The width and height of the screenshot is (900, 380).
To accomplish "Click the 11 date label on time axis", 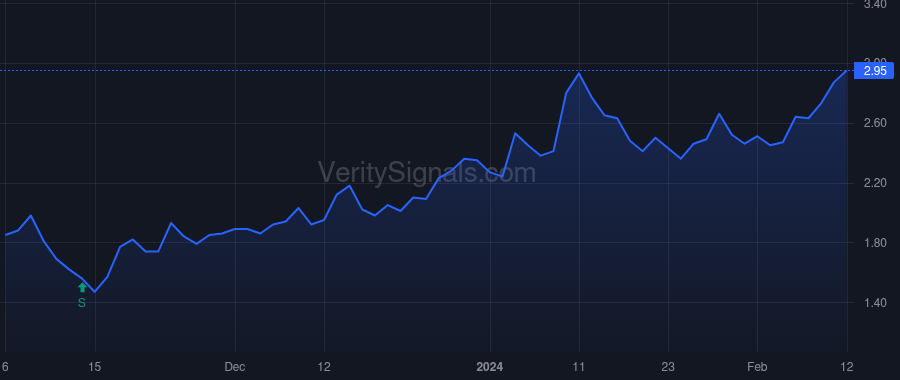I will (x=579, y=367).
